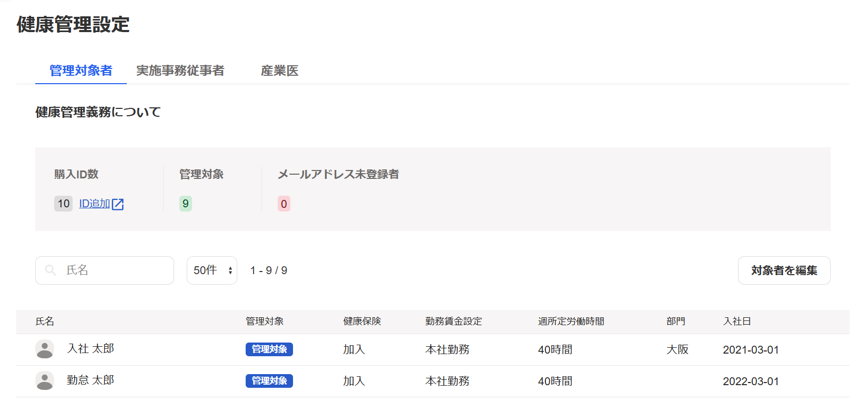This screenshot has height=402, width=868.
Task: Click the 対象者を編集 button
Action: pos(784,270)
